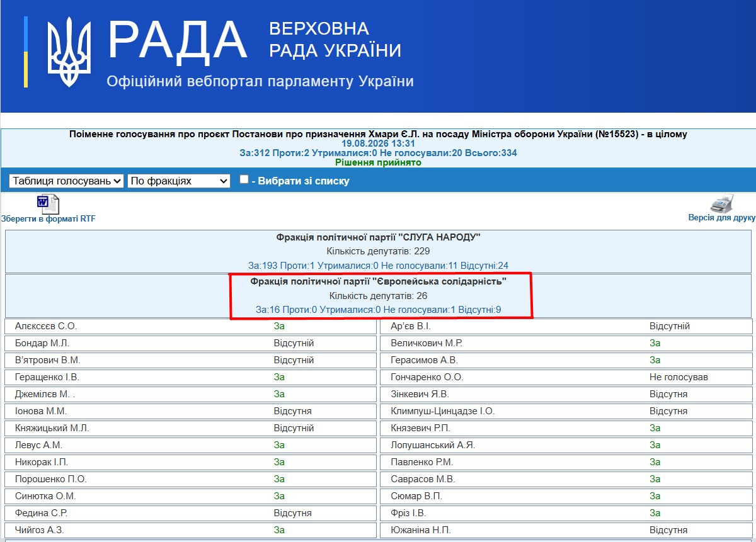
Task: Click the name Лопушанський А.Я.
Action: point(433,445)
